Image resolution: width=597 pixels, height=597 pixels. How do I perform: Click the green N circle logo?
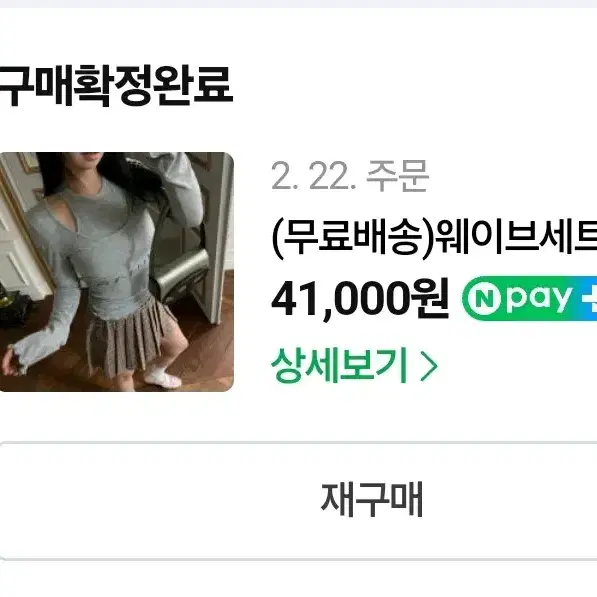(484, 299)
